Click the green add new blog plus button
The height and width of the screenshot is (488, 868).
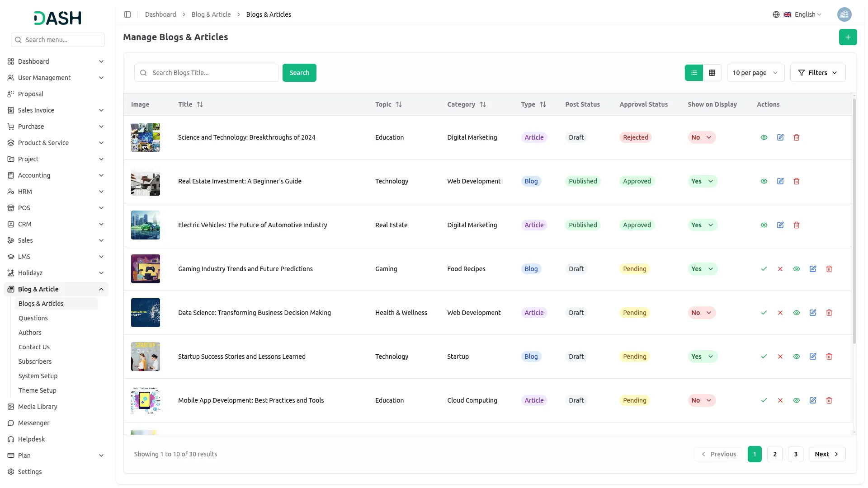pyautogui.click(x=848, y=37)
